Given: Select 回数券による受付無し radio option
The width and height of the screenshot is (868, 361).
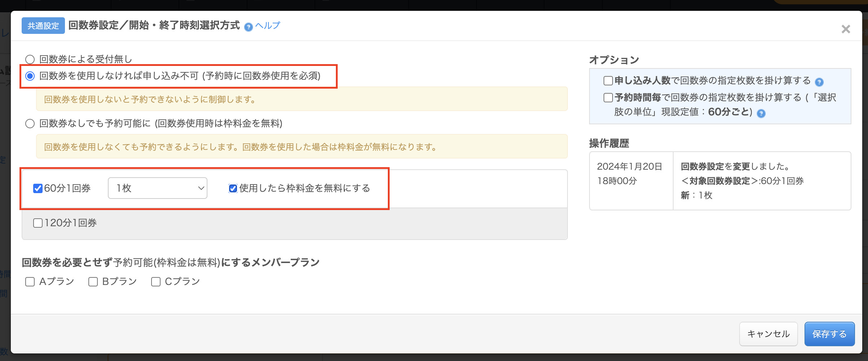Looking at the screenshot, I should (x=30, y=59).
